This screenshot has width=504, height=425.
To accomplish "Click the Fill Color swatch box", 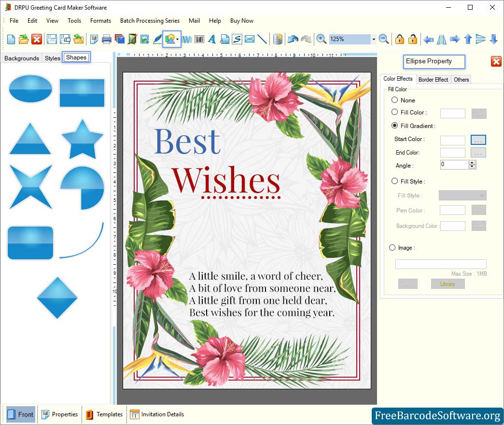I will point(452,113).
